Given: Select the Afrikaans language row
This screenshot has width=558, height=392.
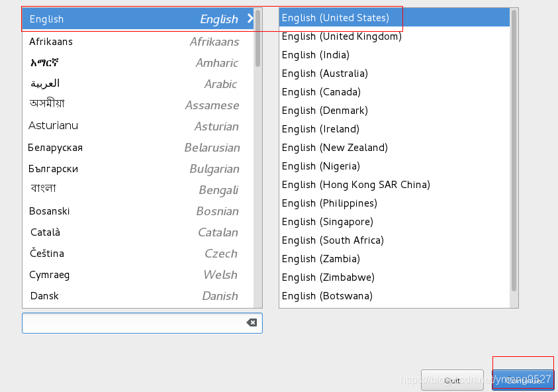Looking at the screenshot, I should (138, 42).
